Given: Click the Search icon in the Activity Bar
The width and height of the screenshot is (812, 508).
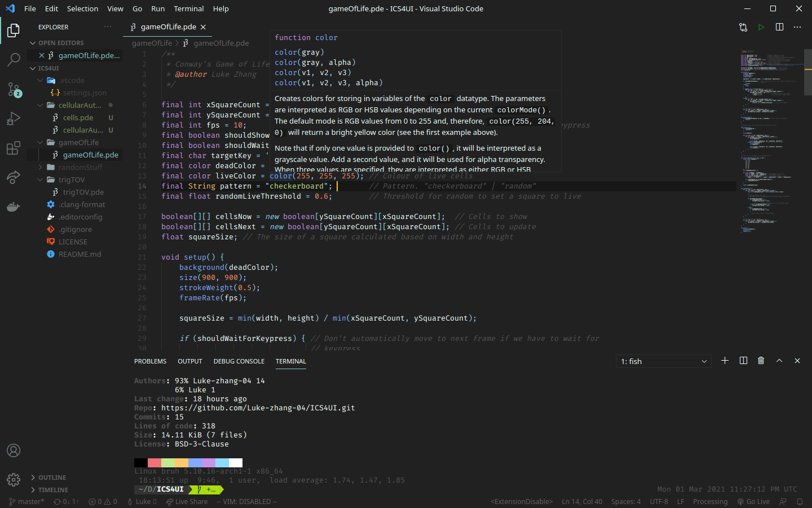Looking at the screenshot, I should click(14, 60).
